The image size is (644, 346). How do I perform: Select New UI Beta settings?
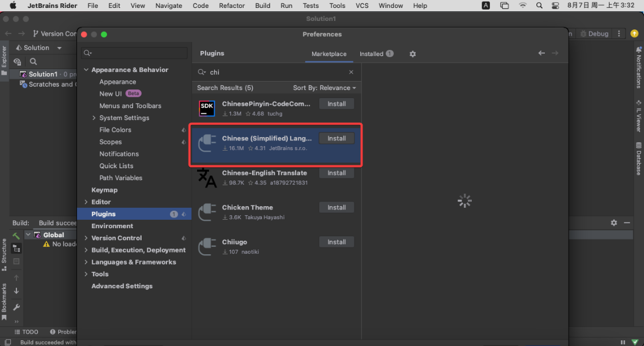[120, 93]
